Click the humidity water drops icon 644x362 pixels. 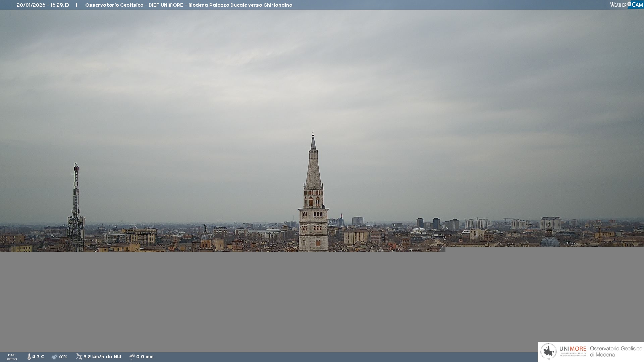(x=55, y=357)
